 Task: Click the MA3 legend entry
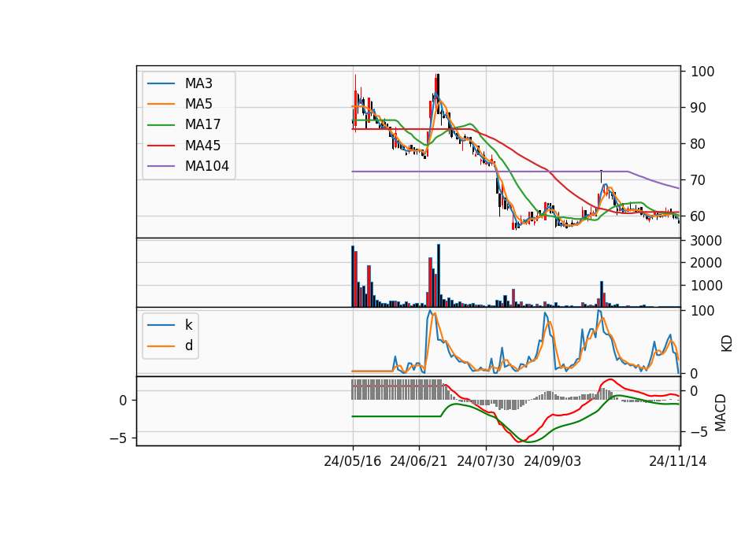click(180, 83)
